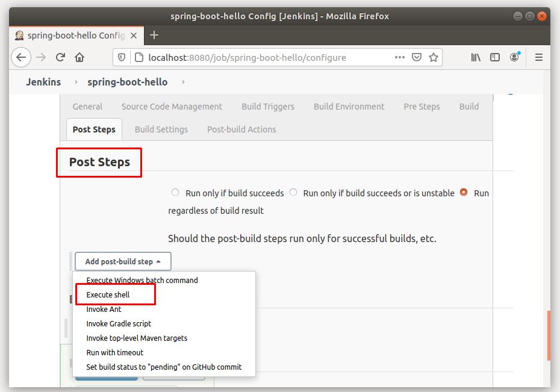Viewport: 560px width, 392px height.
Task: Open the Firefox home page icon
Action: (x=79, y=57)
